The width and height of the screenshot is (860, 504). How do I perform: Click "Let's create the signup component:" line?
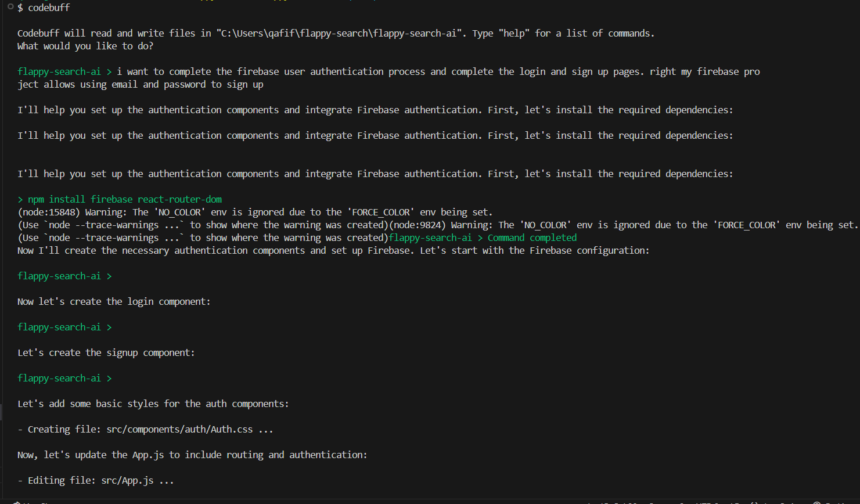(106, 353)
